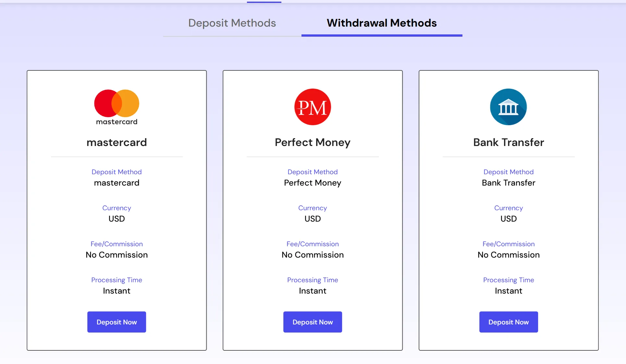Click the Perfect Money PM logo
The width and height of the screenshot is (626, 364).
(313, 107)
